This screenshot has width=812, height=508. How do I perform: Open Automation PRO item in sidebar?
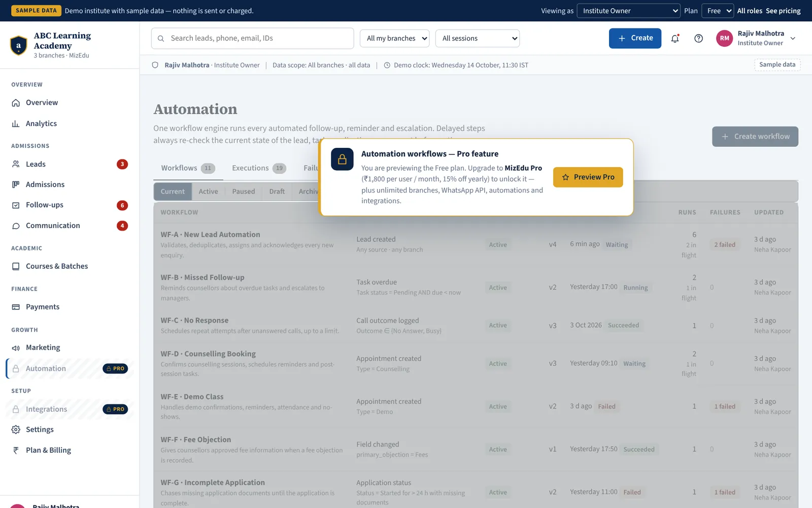pyautogui.click(x=70, y=369)
